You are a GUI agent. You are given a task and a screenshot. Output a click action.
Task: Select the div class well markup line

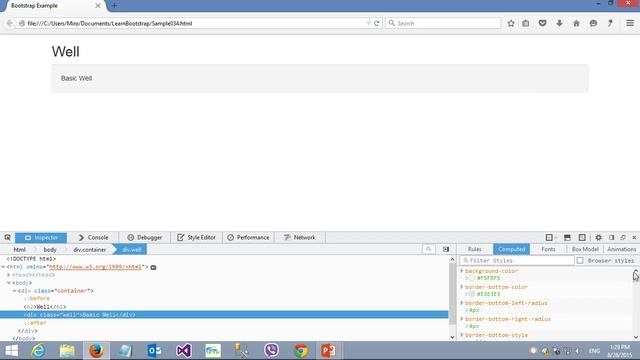click(224, 315)
